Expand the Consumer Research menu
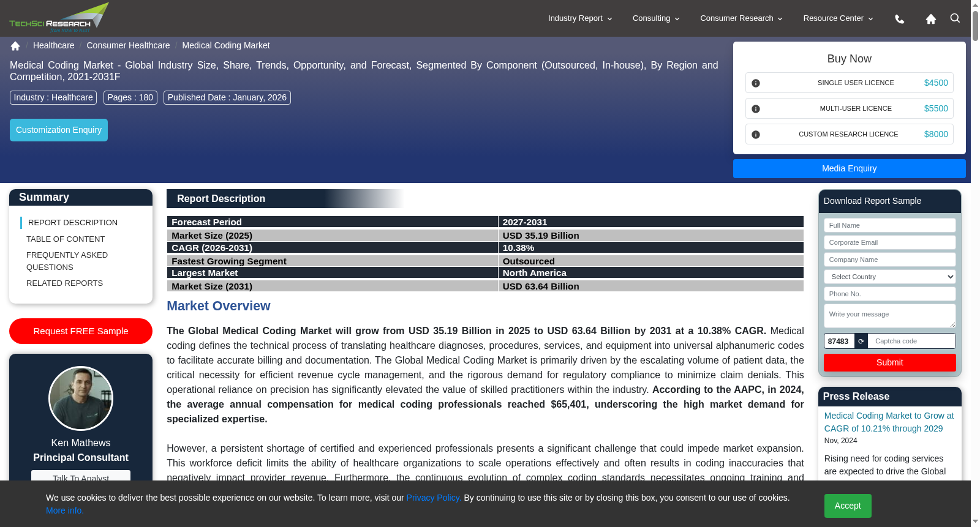The height and width of the screenshot is (527, 980). coord(741,18)
